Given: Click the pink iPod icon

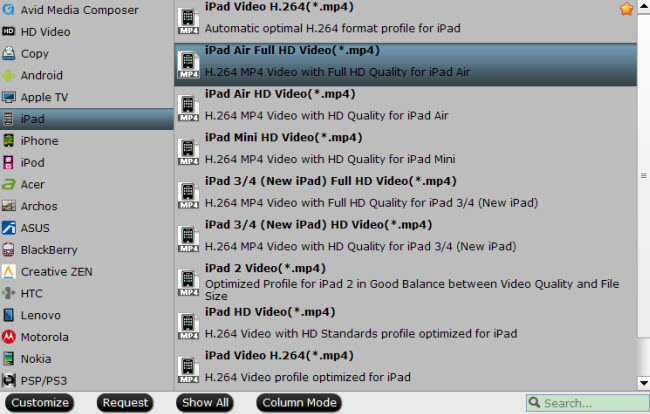Looking at the screenshot, I should click(x=8, y=162).
